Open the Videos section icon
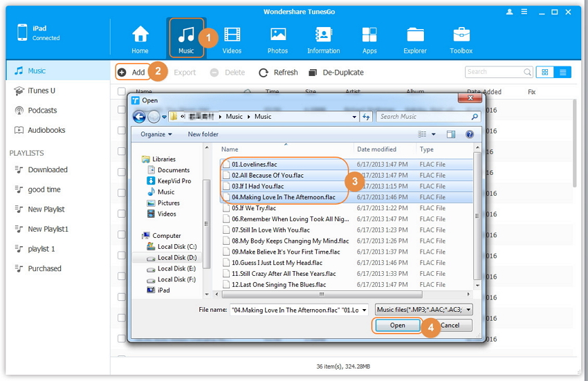 coord(232,35)
